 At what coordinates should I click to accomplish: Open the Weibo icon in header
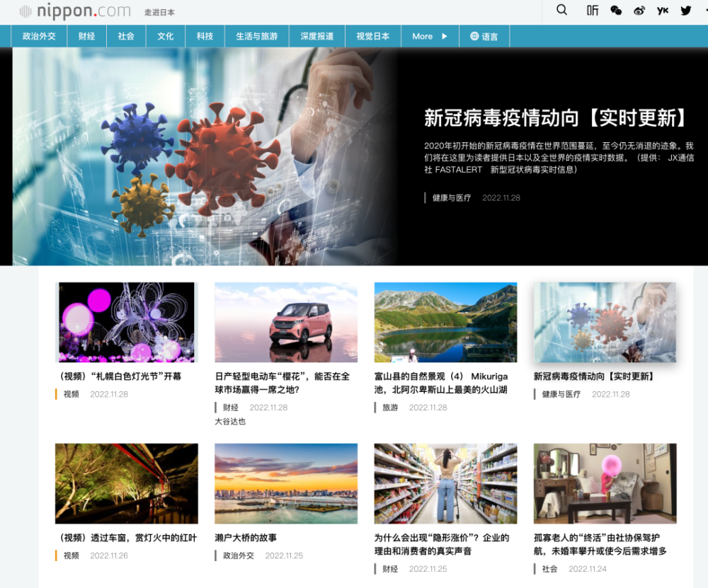(639, 11)
